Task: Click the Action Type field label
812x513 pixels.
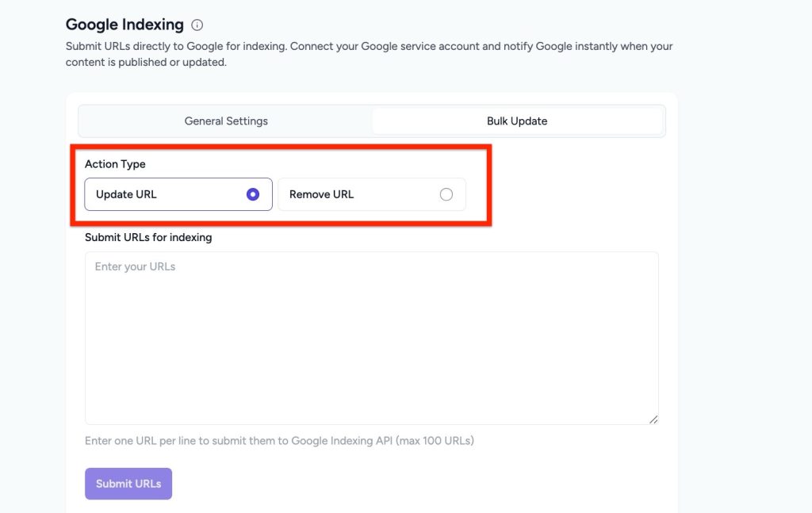Action: pos(115,164)
